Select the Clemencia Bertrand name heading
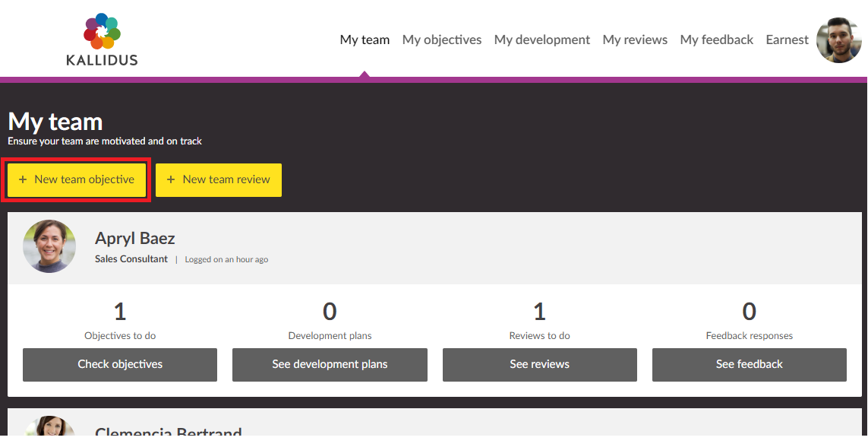Viewport: 868px width, 447px height. (x=168, y=433)
